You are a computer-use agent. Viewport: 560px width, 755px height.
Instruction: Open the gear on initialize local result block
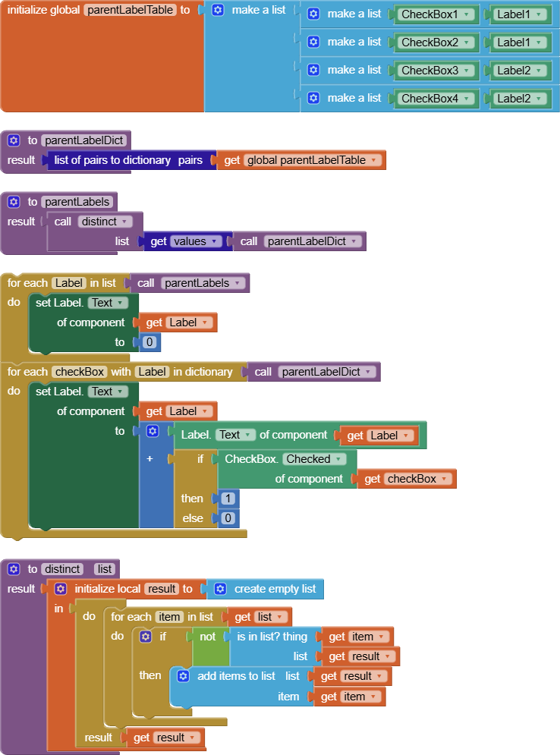(x=61, y=589)
